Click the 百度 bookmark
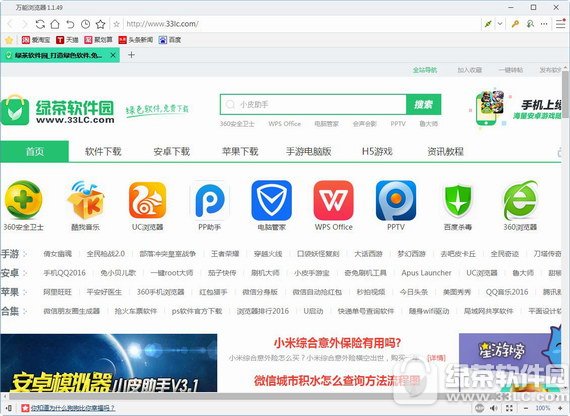 170,40
